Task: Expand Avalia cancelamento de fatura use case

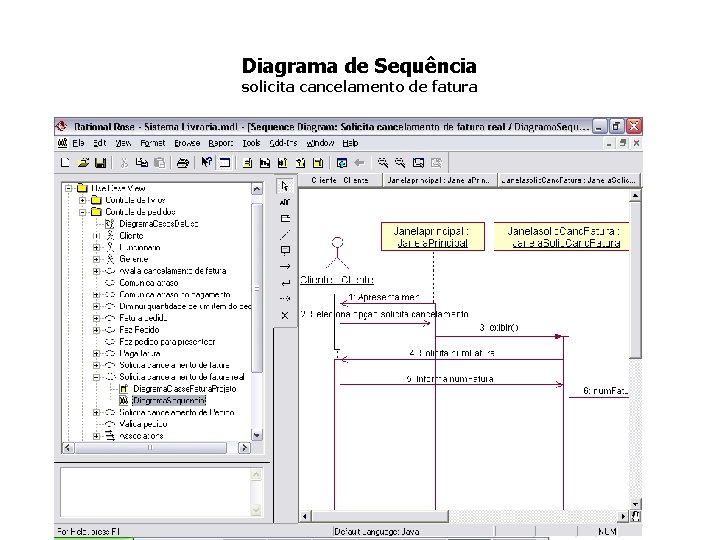Action: [96, 271]
